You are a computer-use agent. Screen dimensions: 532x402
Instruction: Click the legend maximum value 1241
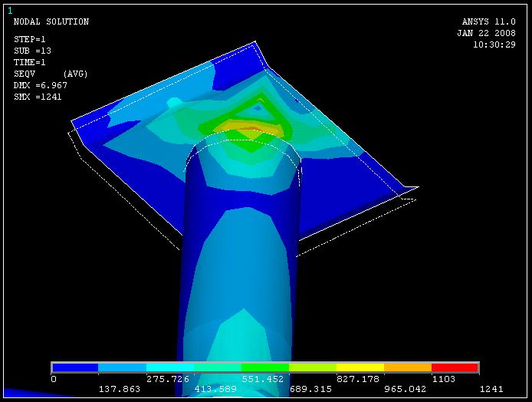coord(491,389)
